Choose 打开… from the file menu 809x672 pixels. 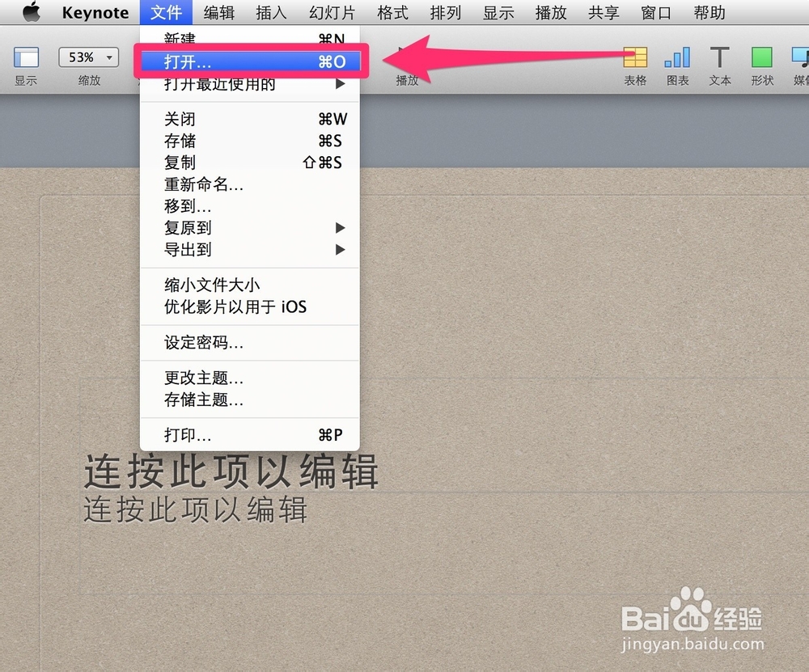(250, 62)
